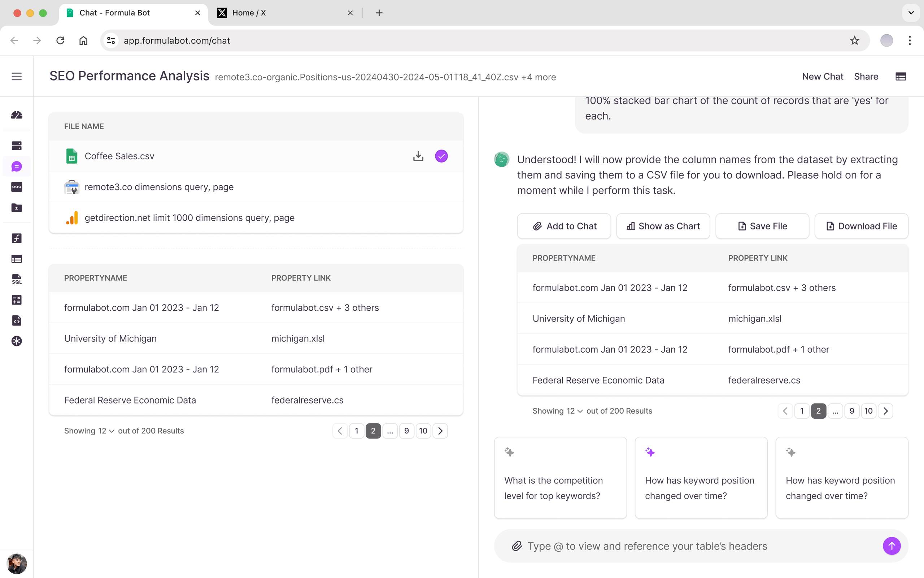Go to previous page in chat table
The image size is (924, 578).
point(785,411)
